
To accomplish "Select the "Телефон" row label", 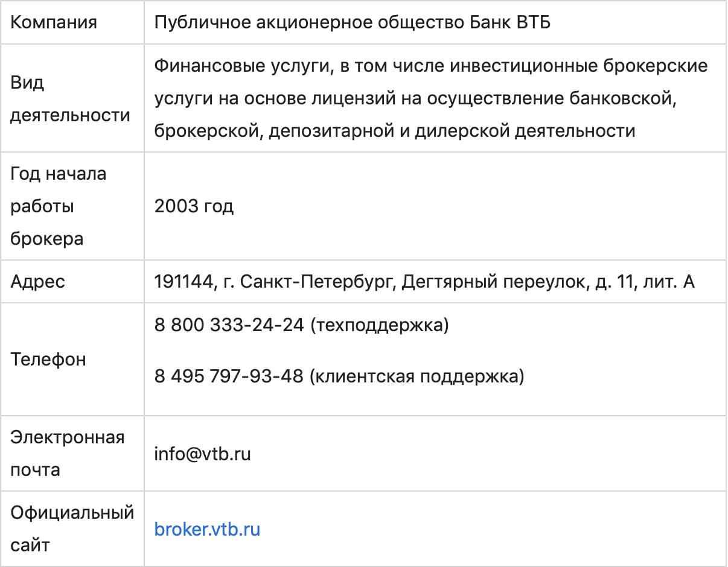I will point(48,360).
